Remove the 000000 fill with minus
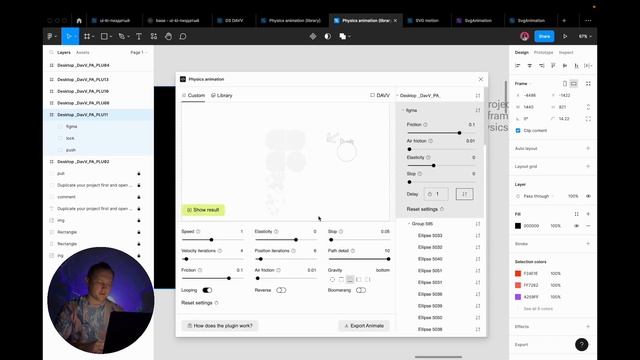Screen dimensions: 640x360 coord(588,226)
